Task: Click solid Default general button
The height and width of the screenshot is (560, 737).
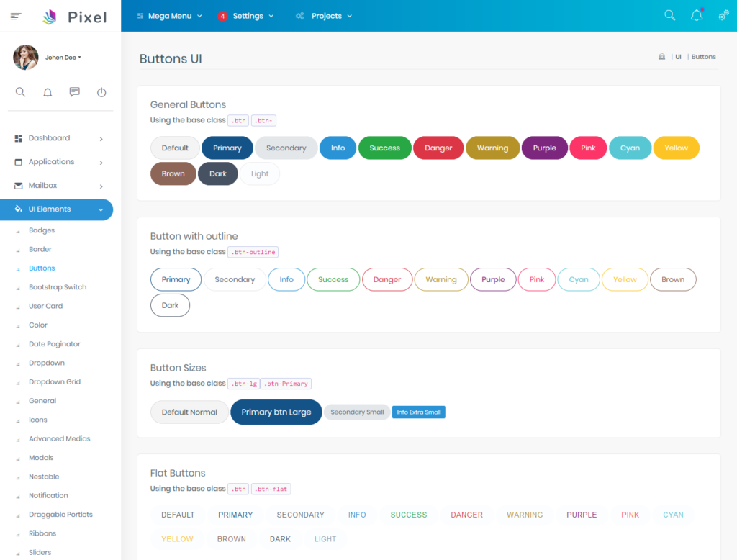Action: [175, 148]
